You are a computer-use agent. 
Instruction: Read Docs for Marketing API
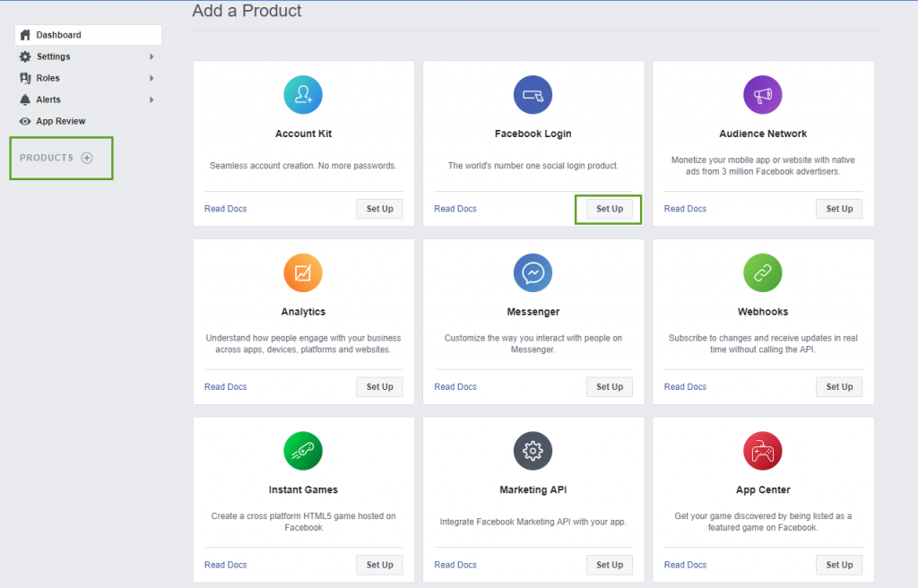click(455, 565)
